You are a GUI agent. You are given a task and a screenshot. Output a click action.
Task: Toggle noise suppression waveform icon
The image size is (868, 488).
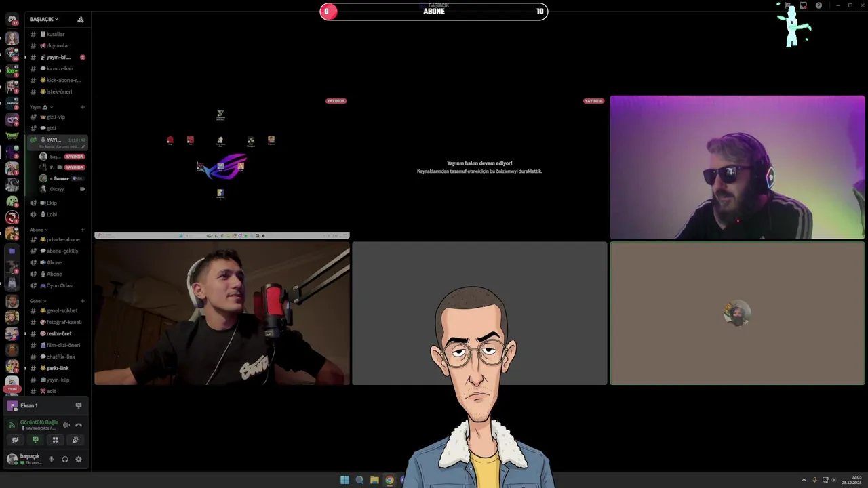tap(66, 425)
